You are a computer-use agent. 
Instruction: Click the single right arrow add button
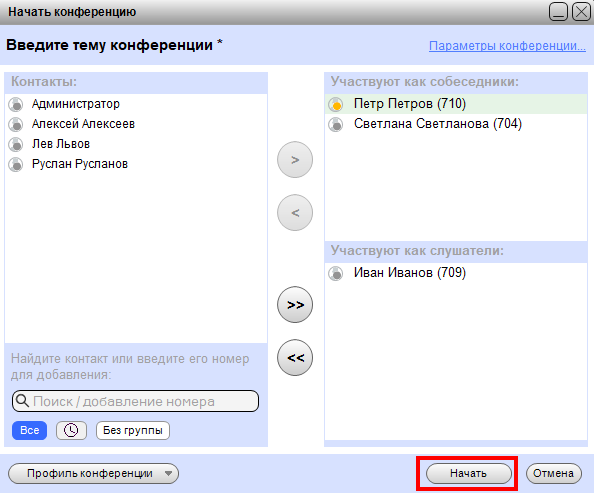[x=295, y=160]
